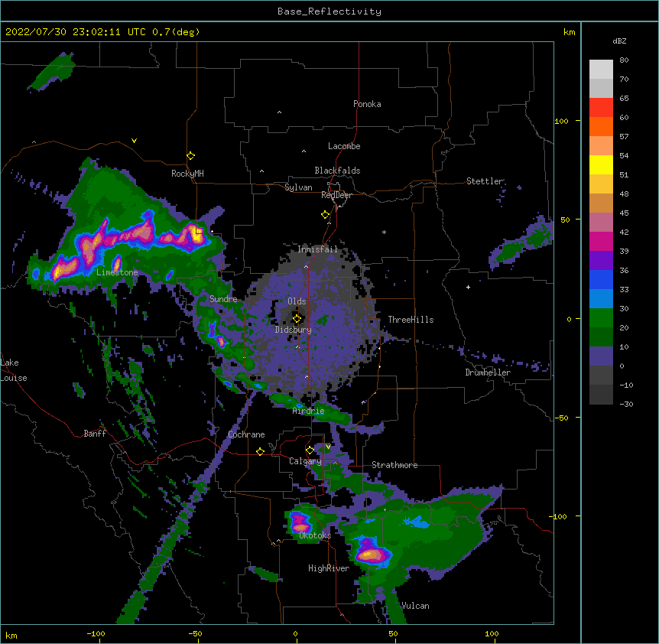659x644 pixels.
Task: Click the yellow diamond marker above RockyMH
Action: coord(191,155)
